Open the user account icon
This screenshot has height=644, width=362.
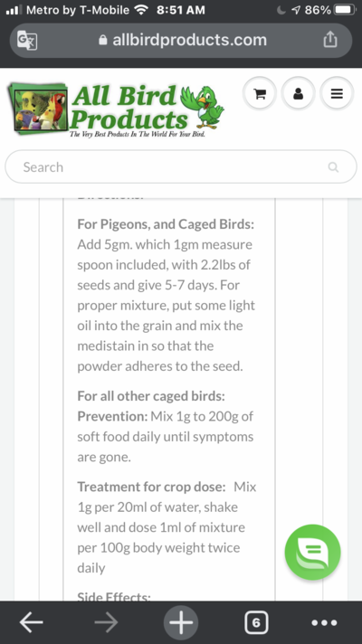[298, 94]
